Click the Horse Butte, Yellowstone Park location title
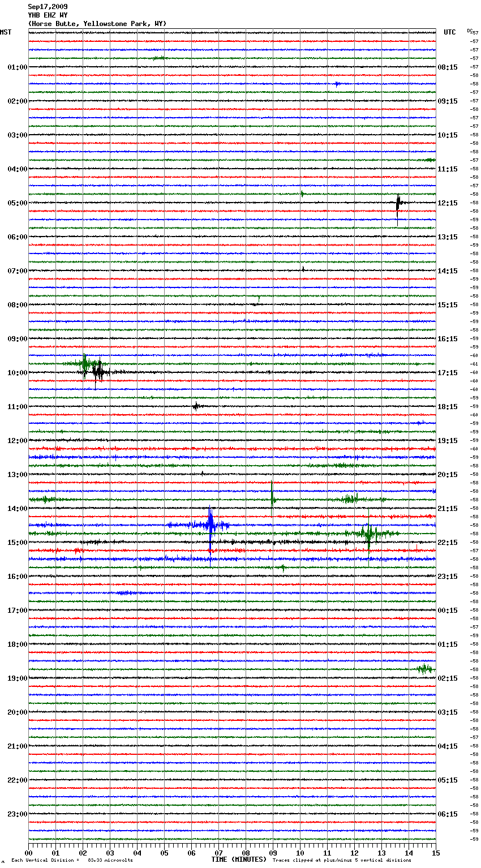Image resolution: width=481 pixels, height=868 pixels. pos(97,24)
